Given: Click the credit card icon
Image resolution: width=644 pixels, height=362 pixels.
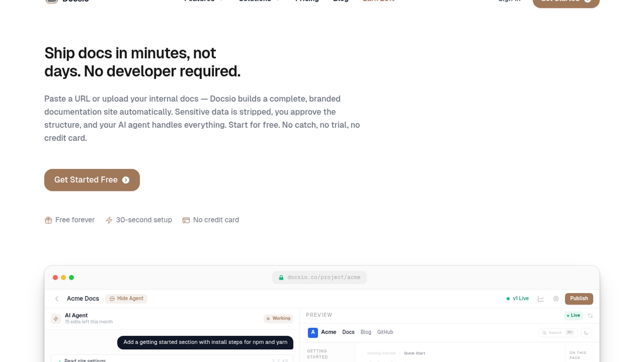Looking at the screenshot, I should tap(186, 220).
